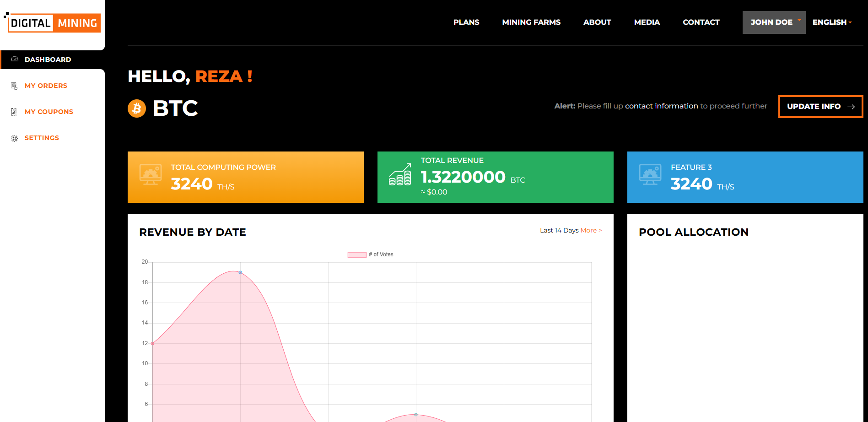This screenshot has width=868, height=422.
Task: Click the My Coupons ticket icon
Action: [x=14, y=112]
